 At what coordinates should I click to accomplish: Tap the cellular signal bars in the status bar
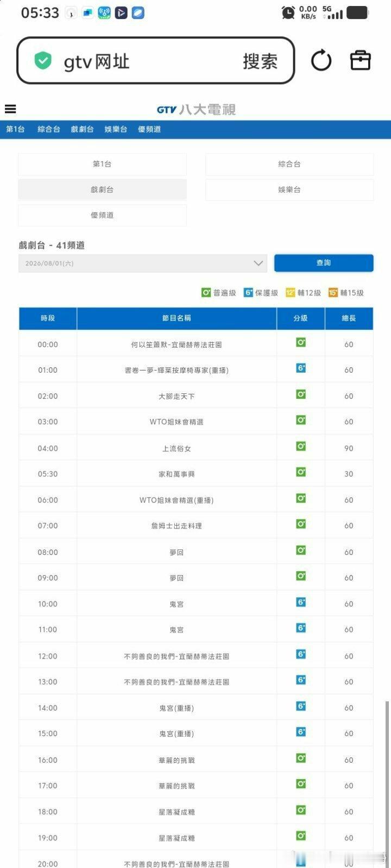(x=335, y=15)
